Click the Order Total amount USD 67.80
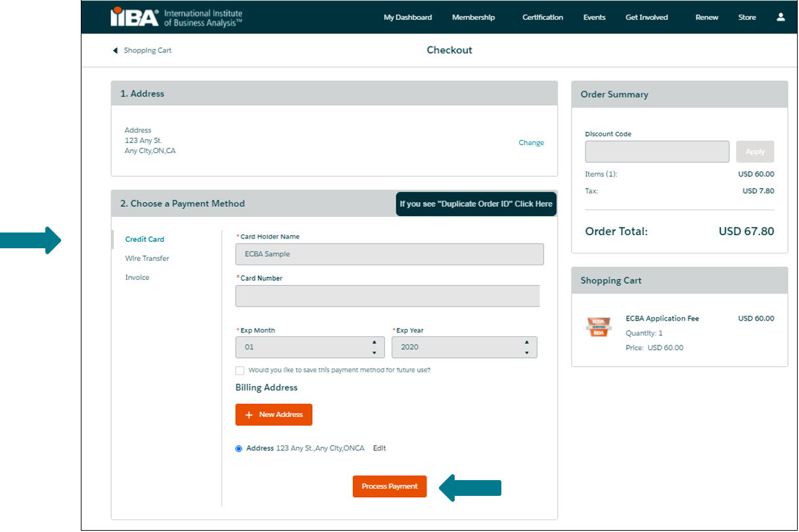This screenshot has width=799, height=532. pos(746,231)
